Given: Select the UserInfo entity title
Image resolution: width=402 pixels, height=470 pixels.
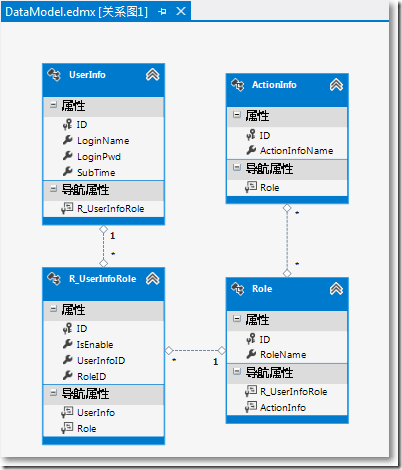Looking at the screenshot, I should tap(87, 75).
